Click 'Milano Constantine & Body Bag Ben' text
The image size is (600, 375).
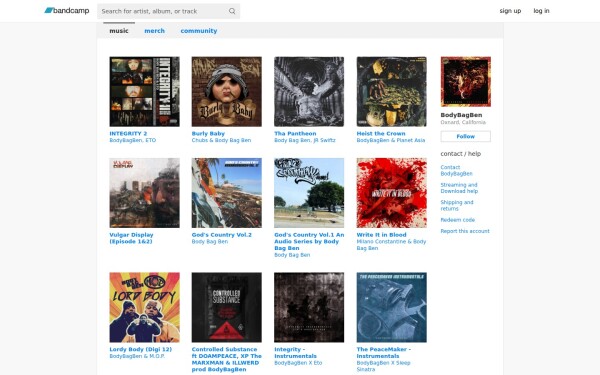tap(391, 245)
